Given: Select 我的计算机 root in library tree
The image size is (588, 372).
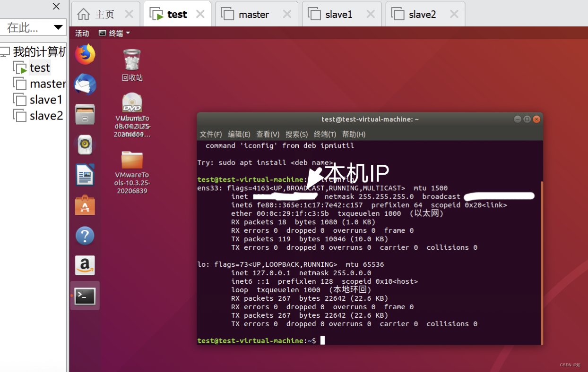Looking at the screenshot, I should click(x=33, y=52).
